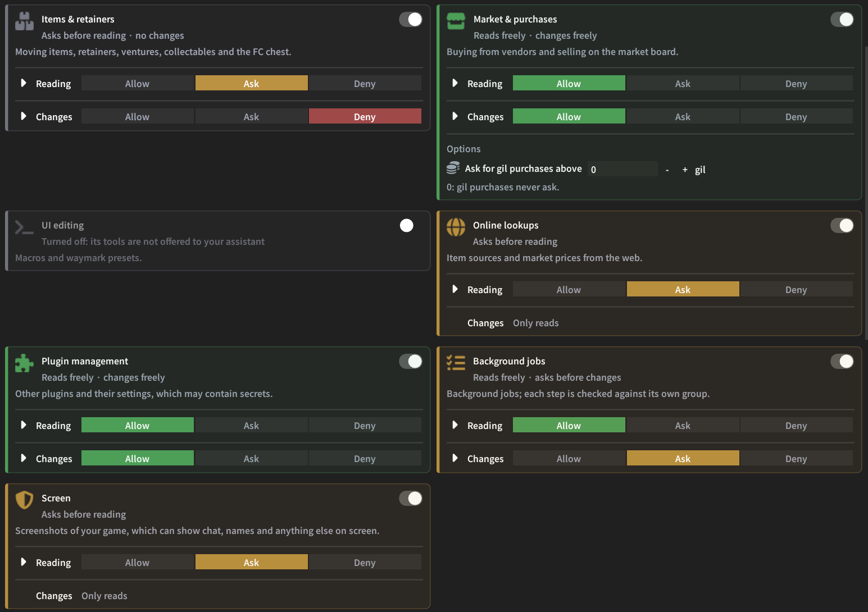Expand Reading under Screen
The image size is (868, 612).
click(x=24, y=562)
